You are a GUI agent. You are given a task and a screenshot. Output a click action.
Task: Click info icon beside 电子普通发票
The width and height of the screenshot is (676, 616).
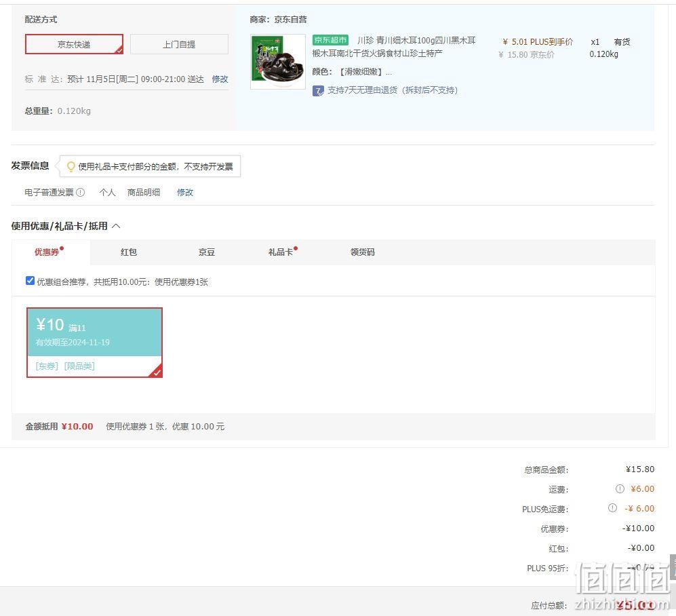[x=81, y=193]
